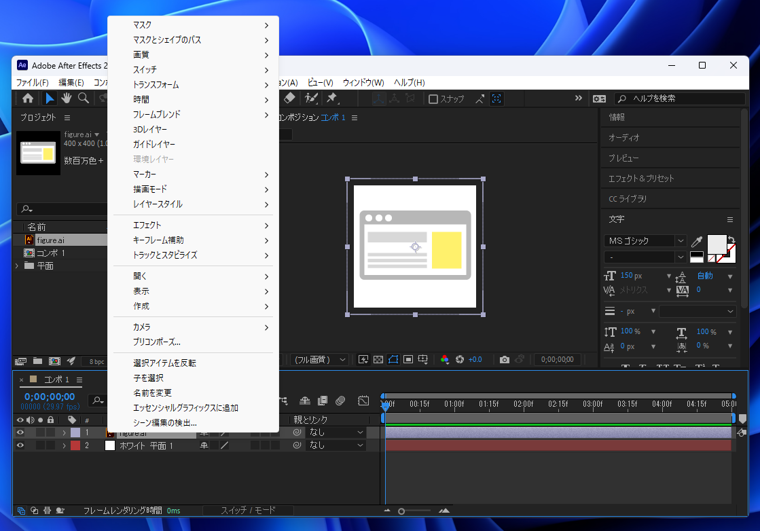Click the スイッチ / モード toggle button
The image size is (760, 531).
point(248,510)
